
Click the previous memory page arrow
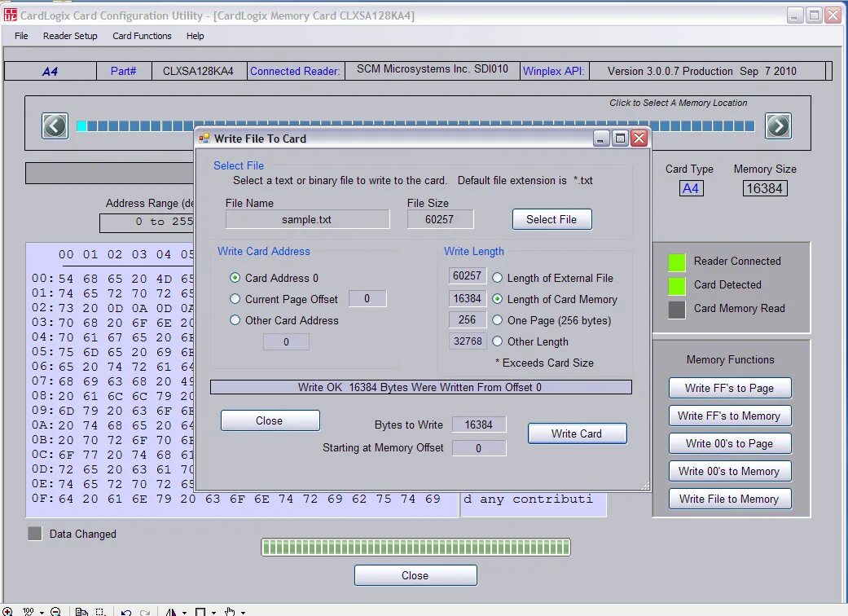coord(55,126)
